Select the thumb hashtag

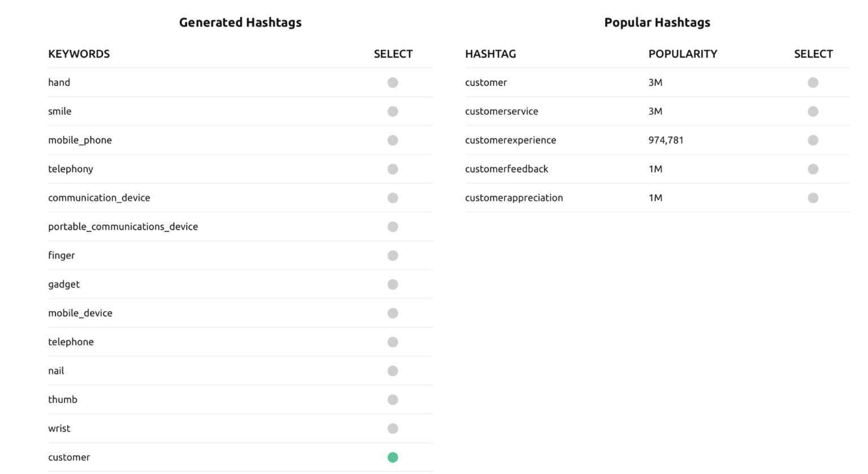(x=393, y=399)
